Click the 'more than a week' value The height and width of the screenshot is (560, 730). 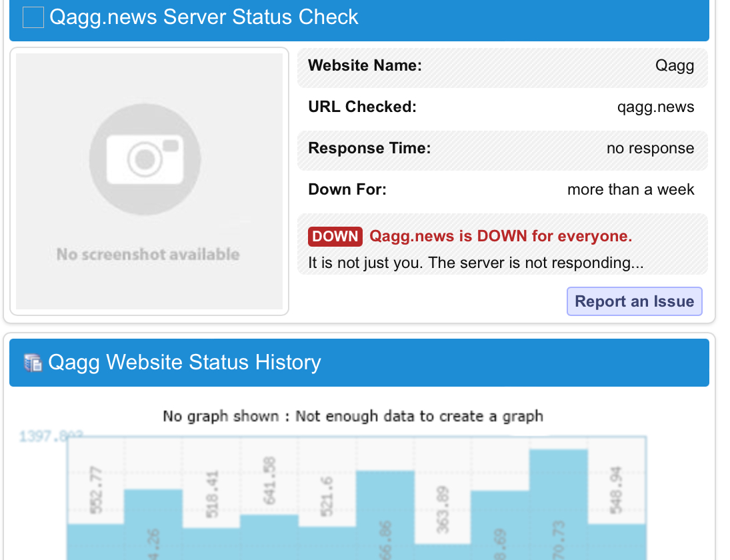[x=631, y=189]
